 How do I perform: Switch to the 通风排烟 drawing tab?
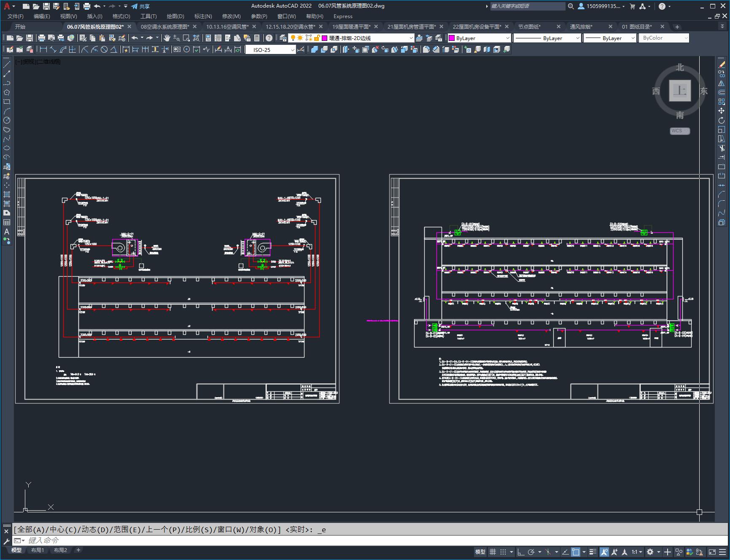pos(581,27)
